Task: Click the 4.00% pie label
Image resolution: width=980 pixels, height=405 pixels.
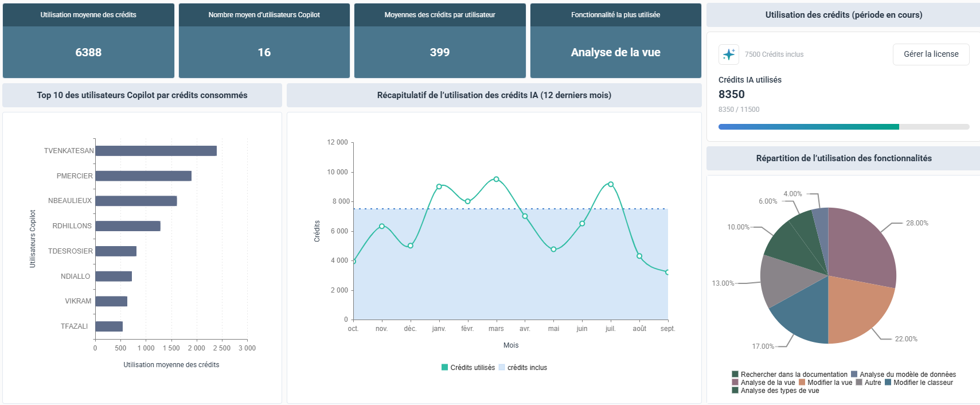Action: point(792,194)
